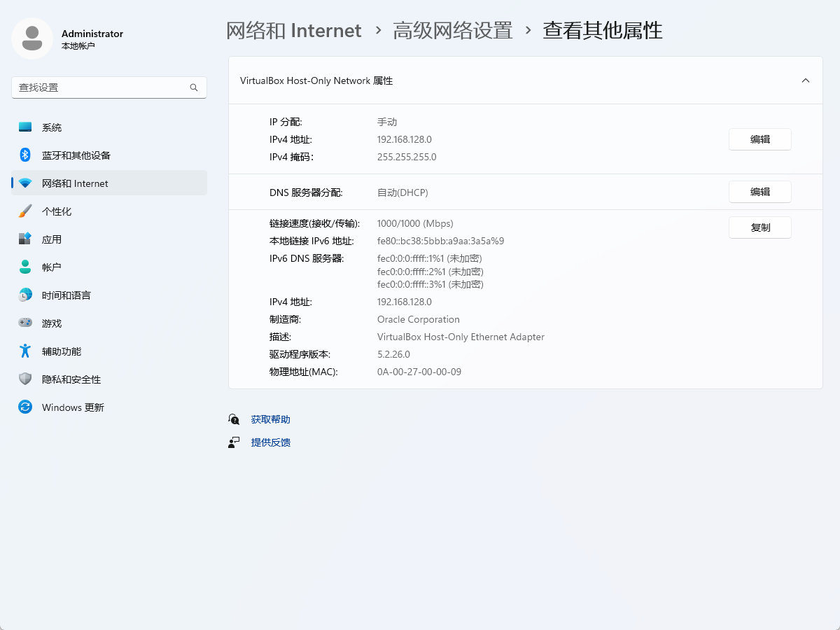Open 时间和语言 settings category
This screenshot has height=630, width=840.
click(x=109, y=295)
